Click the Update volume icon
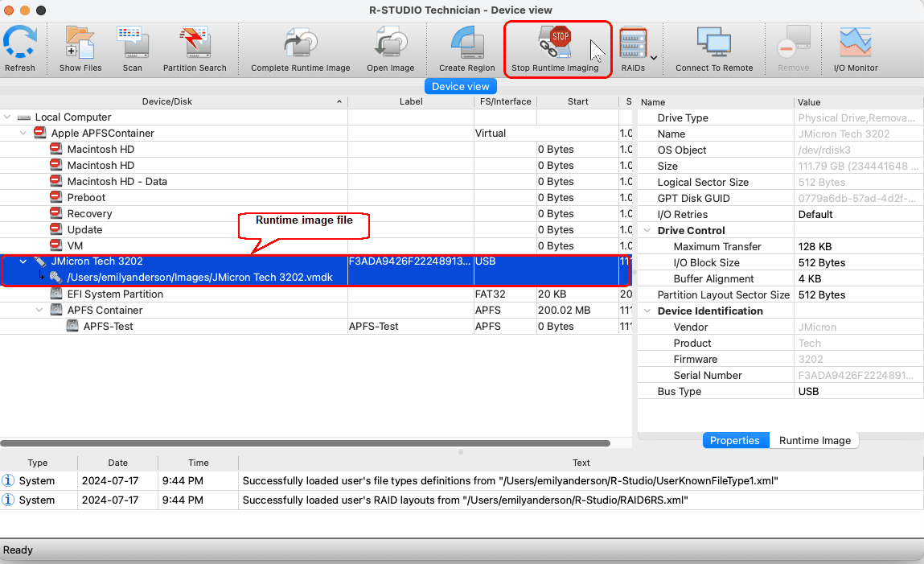The image size is (924, 564). click(x=56, y=229)
